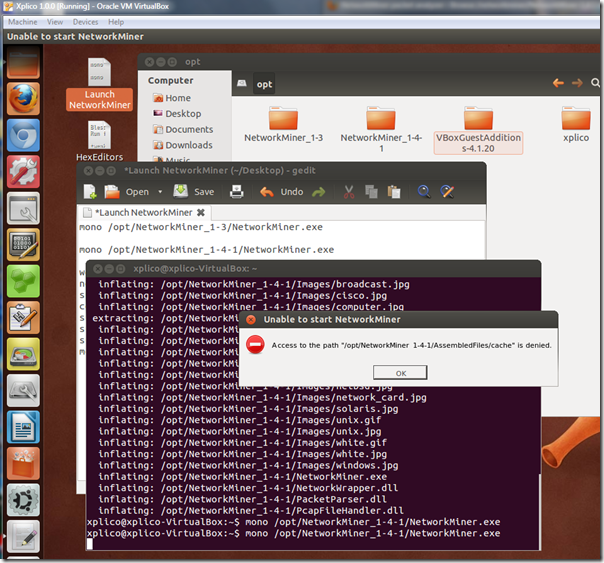Click the NetworkMiner_1-3 mono line in gedit
604x563 pixels.
coord(201,227)
